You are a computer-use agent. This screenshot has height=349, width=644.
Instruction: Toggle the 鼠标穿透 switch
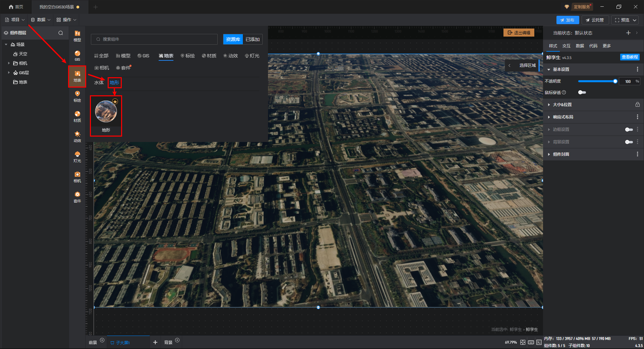pos(582,92)
